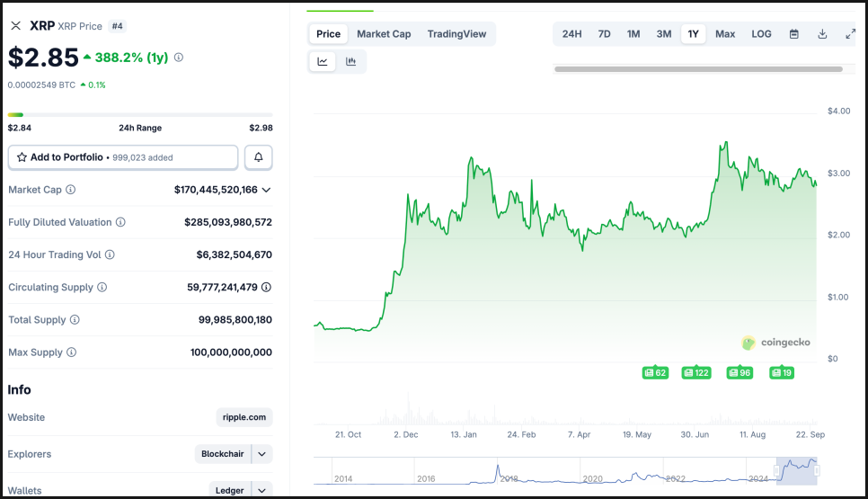The height and width of the screenshot is (499, 868).
Task: Expand chart to fullscreen
Action: [x=850, y=34]
